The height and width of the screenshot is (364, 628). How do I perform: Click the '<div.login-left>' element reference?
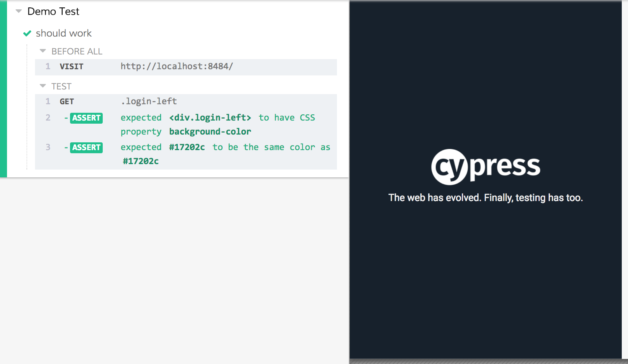pyautogui.click(x=210, y=117)
